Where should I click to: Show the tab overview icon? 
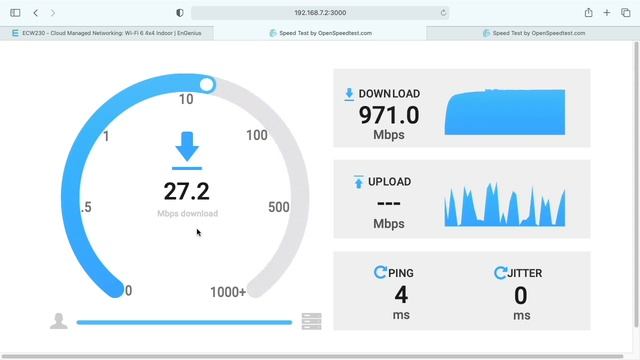pos(626,13)
